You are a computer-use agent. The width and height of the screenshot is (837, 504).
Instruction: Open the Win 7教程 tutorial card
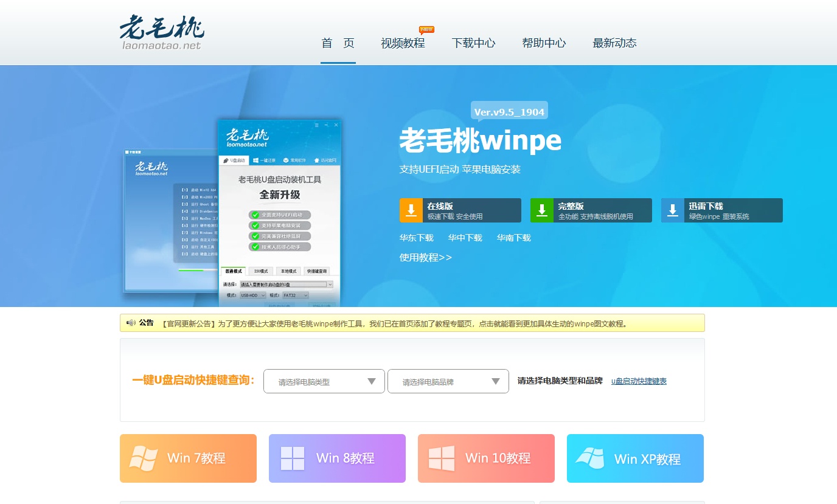188,458
